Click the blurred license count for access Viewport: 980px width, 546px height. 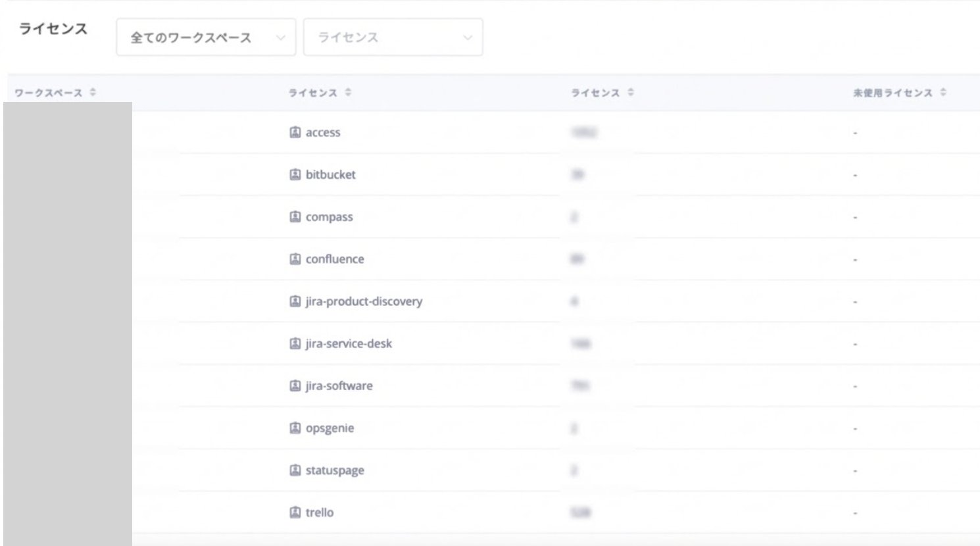(x=584, y=132)
